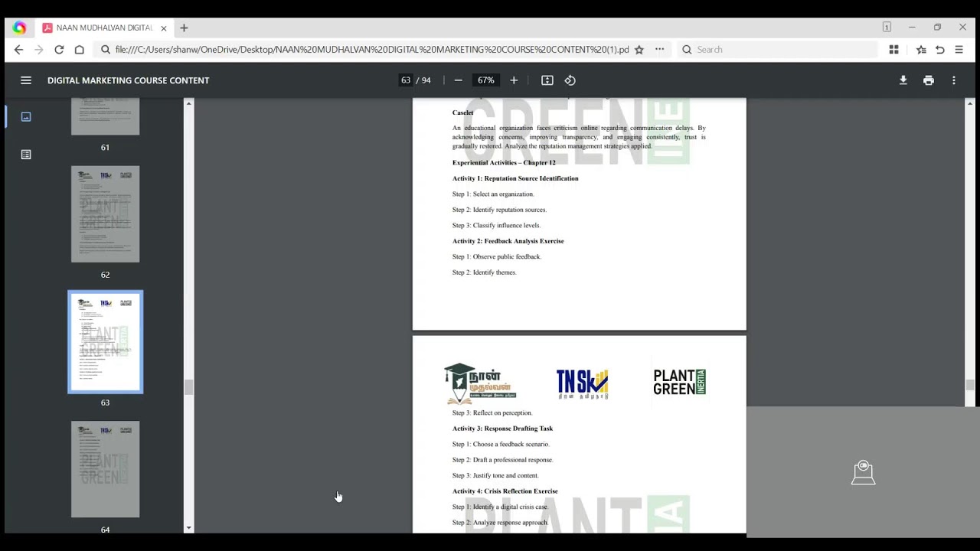Click Step 2: Identify reputation sources

point(499,210)
